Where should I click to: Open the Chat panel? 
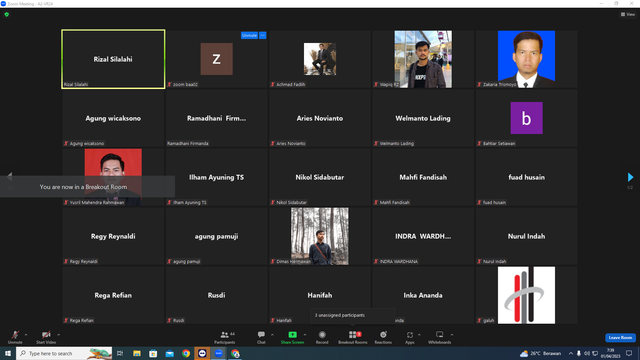click(x=261, y=337)
